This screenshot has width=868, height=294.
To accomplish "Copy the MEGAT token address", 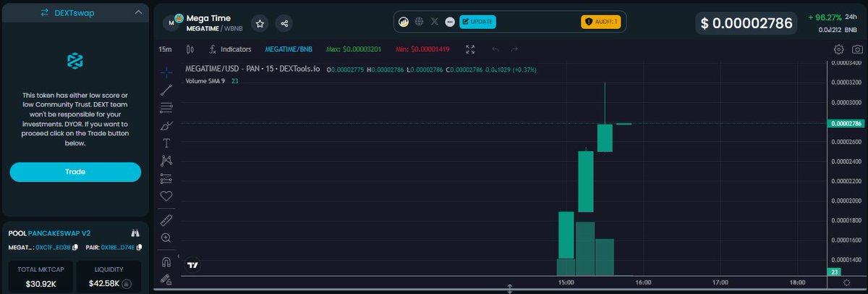I will pyautogui.click(x=76, y=248).
